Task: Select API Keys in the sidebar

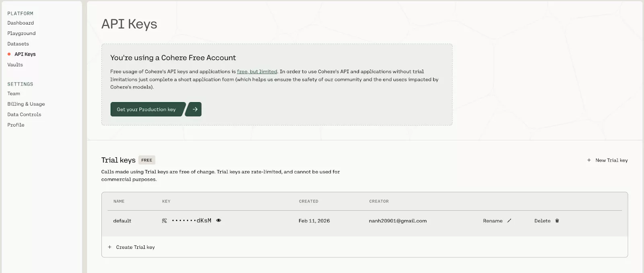Action: coord(25,54)
